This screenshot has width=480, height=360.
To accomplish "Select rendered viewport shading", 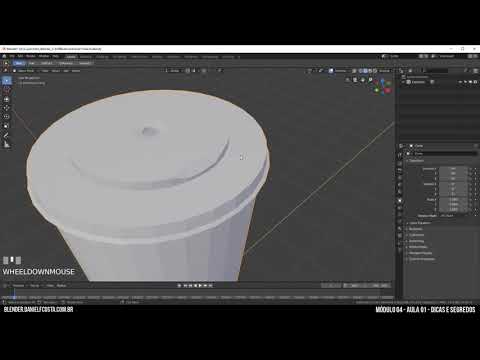I will [375, 71].
